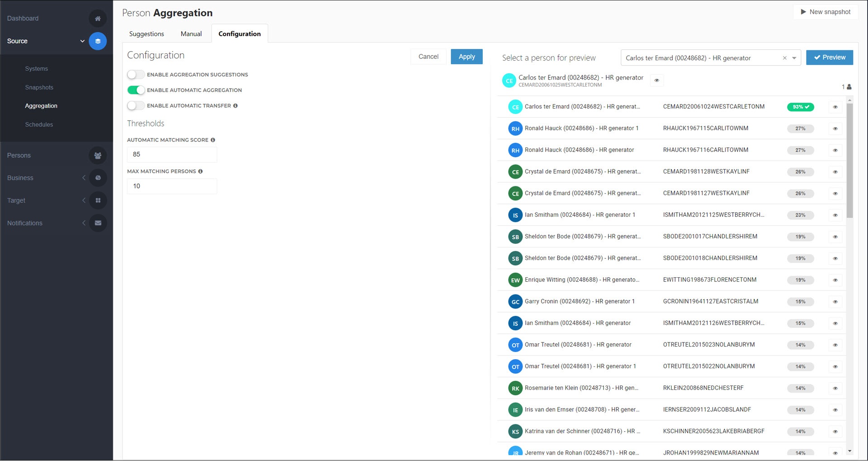
Task: Click the Automatic Matching Score field
Action: pos(172,155)
